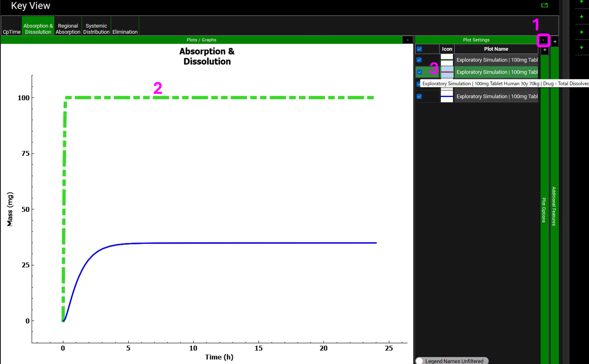Collapse the Plots / Graphs panel

click(408, 40)
